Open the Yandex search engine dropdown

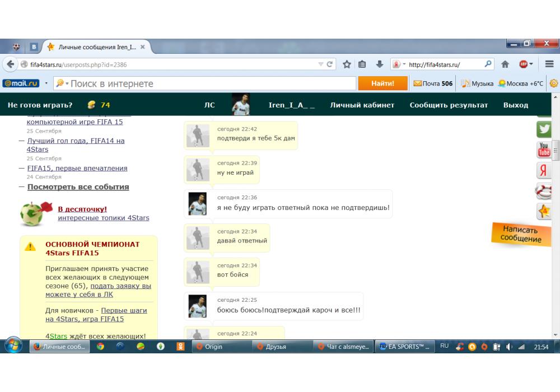[x=398, y=64]
